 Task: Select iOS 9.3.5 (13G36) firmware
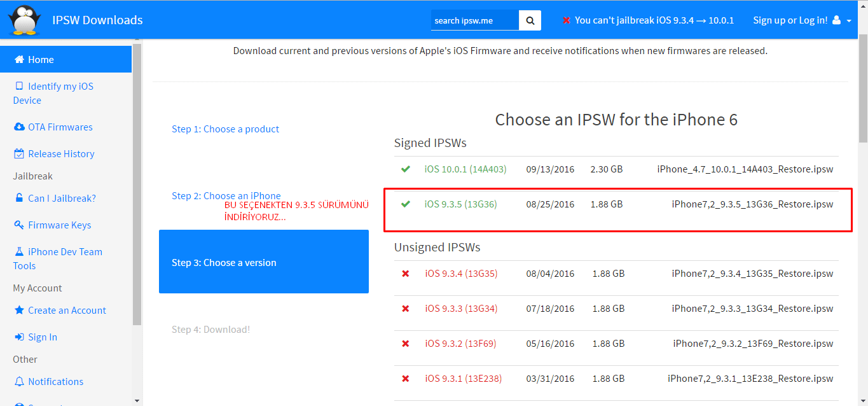coord(461,204)
